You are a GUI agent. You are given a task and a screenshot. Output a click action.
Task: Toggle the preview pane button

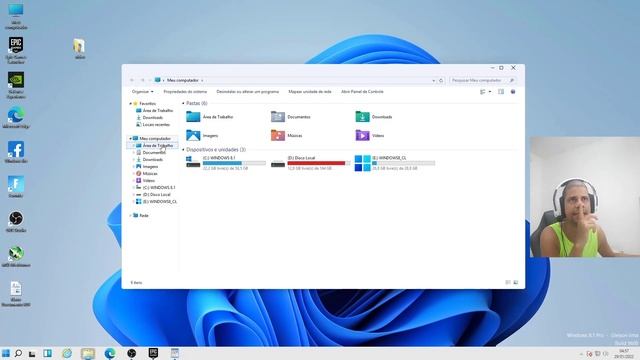click(x=501, y=92)
